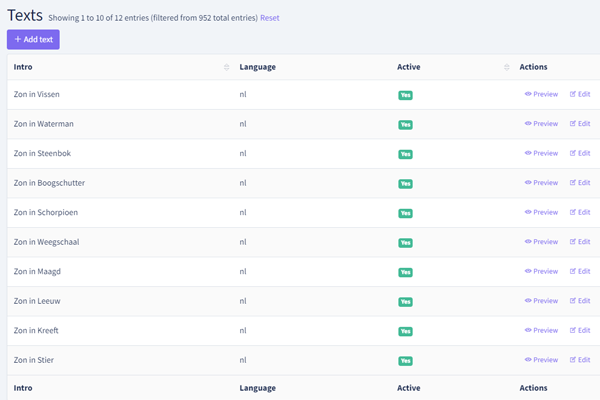
Task: Click the Add text button
Action: (33, 39)
